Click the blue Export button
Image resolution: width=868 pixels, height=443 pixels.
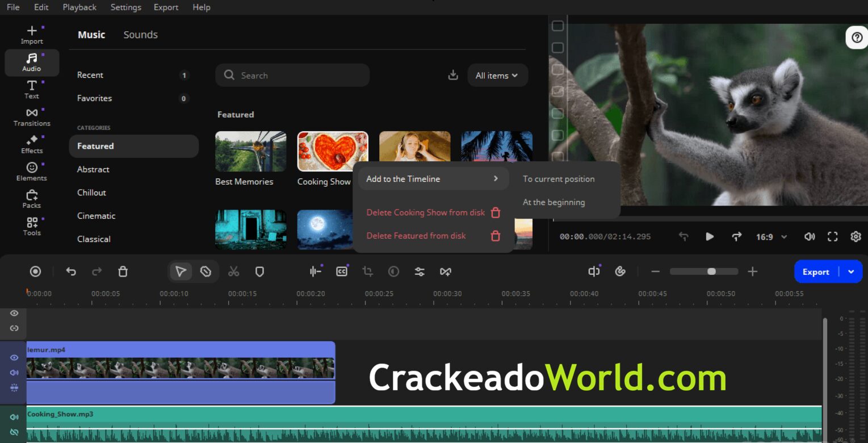[x=816, y=271]
